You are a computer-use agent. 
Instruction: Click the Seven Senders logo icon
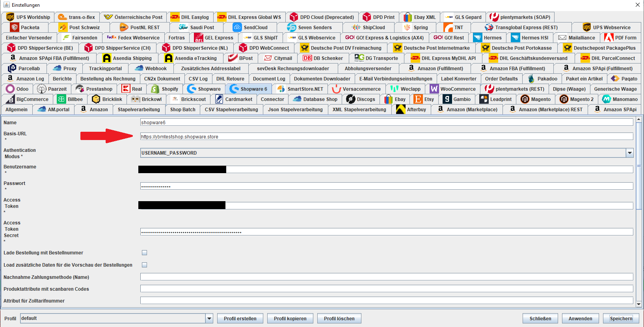[292, 27]
